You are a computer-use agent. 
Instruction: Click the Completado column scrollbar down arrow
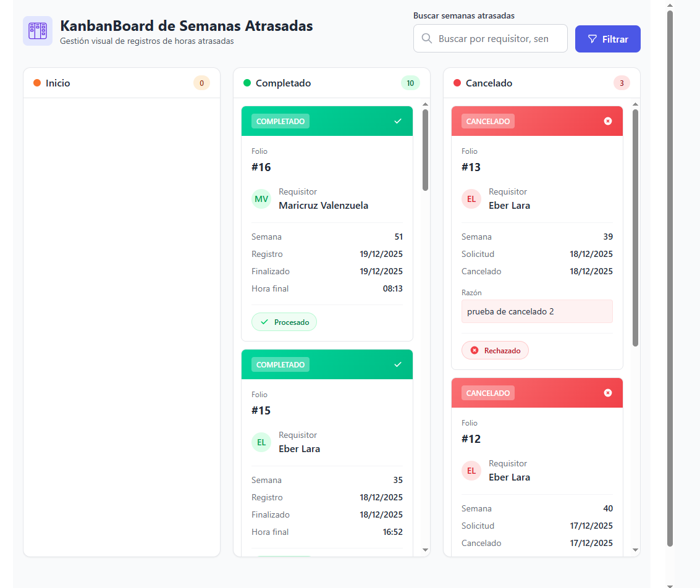coord(425,550)
